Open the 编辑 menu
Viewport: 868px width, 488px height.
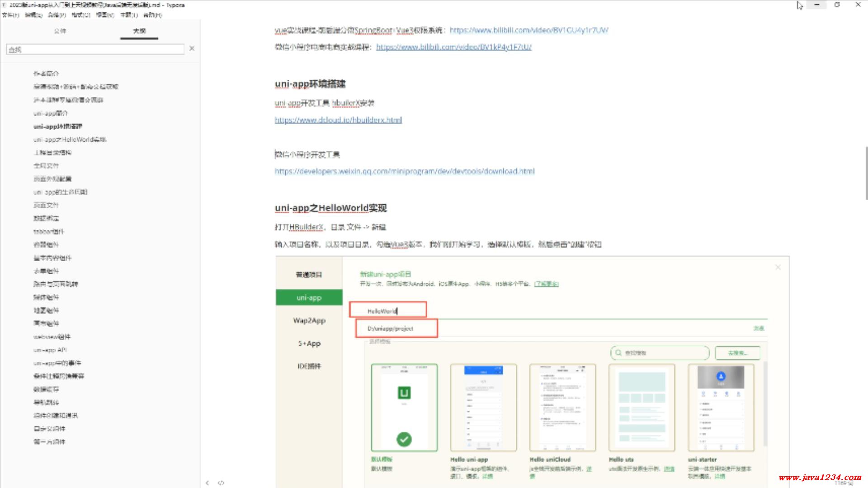(33, 15)
